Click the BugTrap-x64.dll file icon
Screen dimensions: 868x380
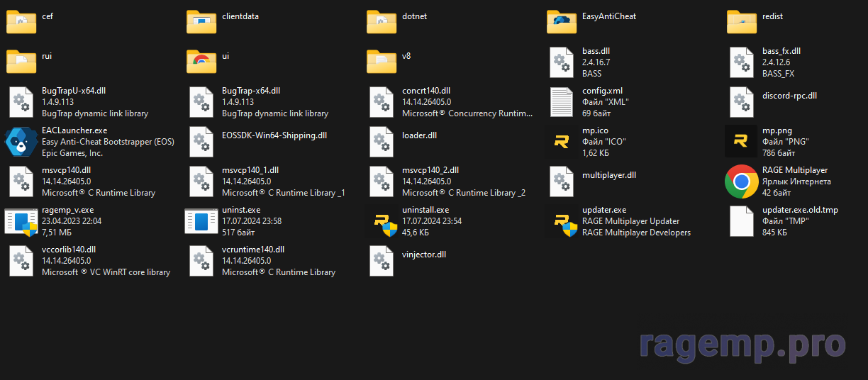(x=201, y=102)
